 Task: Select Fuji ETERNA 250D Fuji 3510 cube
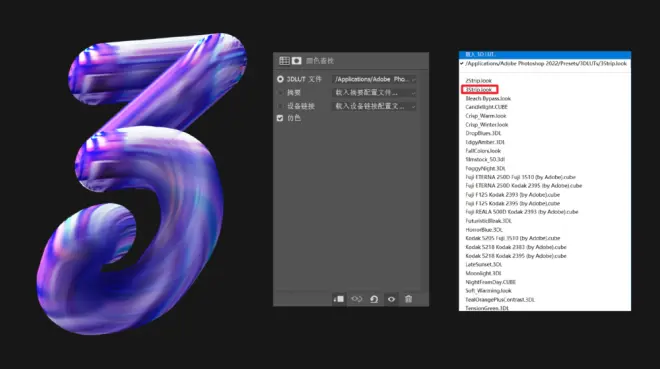pyautogui.click(x=520, y=177)
